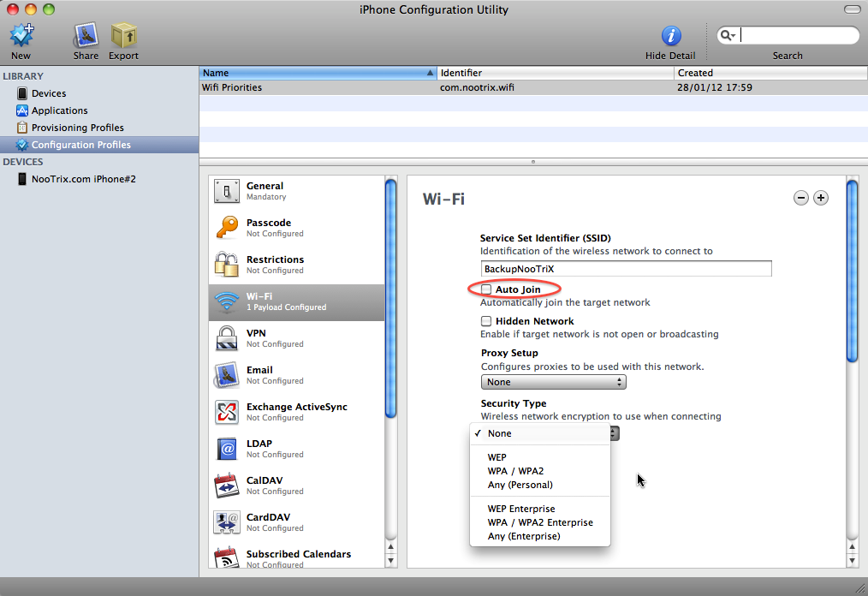
Task: Click the toolbar toggle pill button
Action: click(852, 9)
